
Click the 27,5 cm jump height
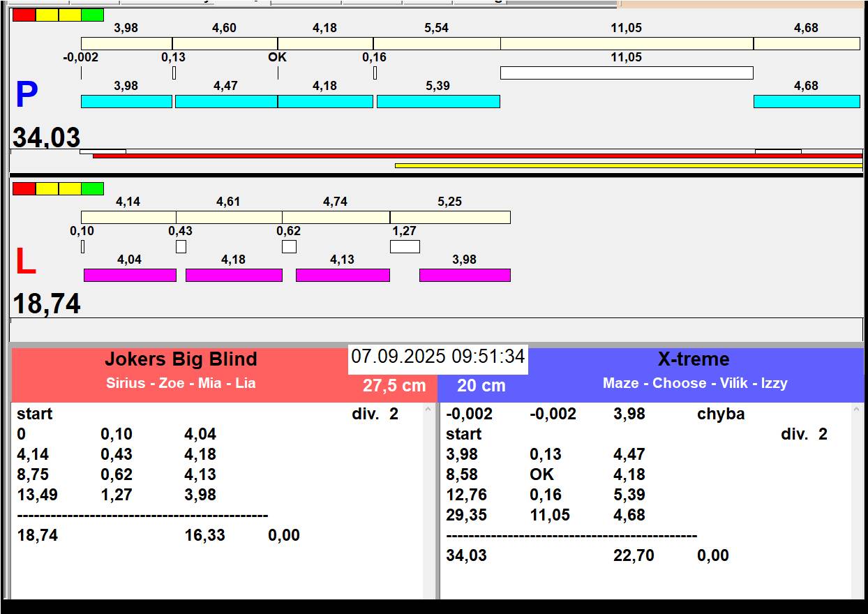(394, 385)
